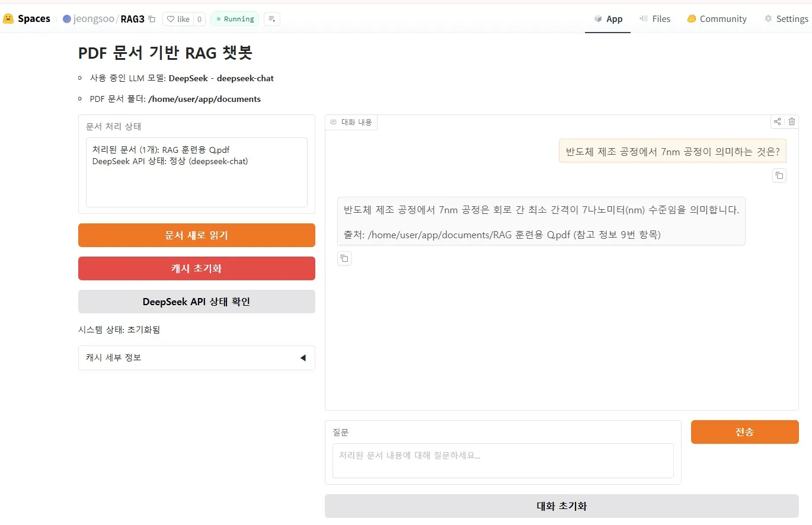Screen dimensions: 812x525
Task: Click the 질문 text input field
Action: click(503, 460)
